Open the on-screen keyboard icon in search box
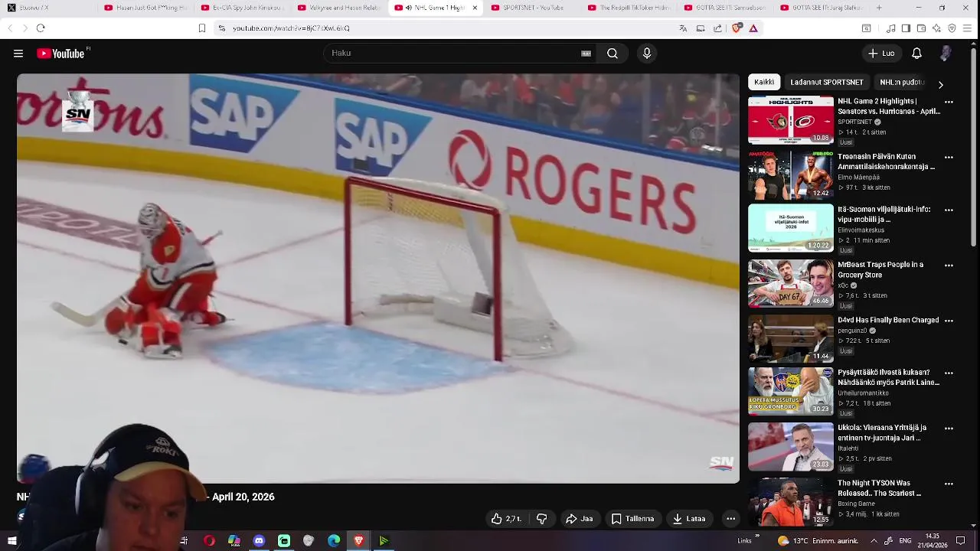The height and width of the screenshot is (551, 980). coord(586,54)
